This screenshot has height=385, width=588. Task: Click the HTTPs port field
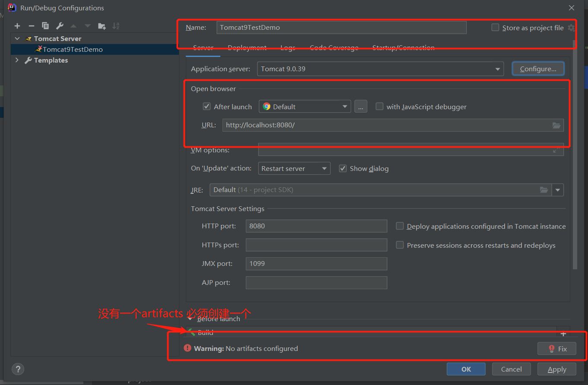(316, 245)
